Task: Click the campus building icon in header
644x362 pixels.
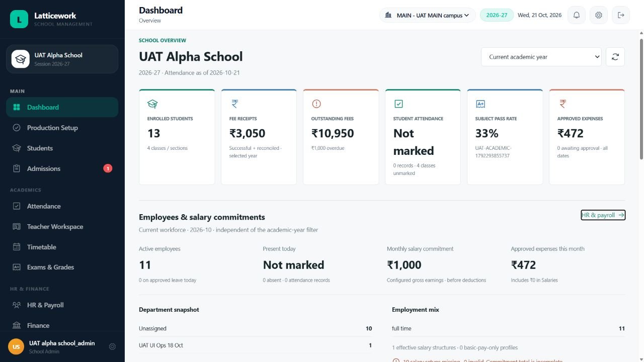Action: point(388,15)
